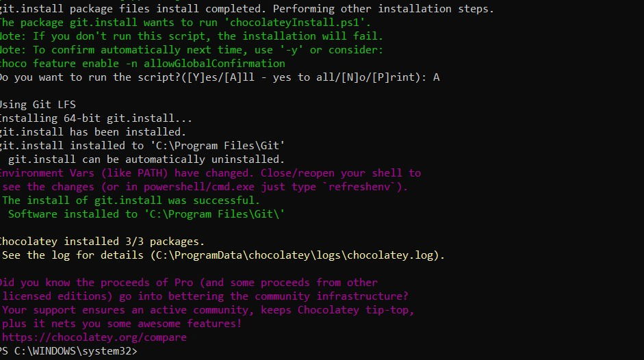Click the chocolatey.log file path text

click(294, 255)
